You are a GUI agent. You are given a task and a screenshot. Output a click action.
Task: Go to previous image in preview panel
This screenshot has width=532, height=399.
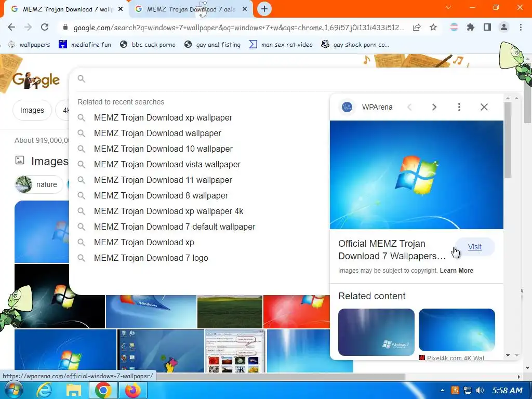pyautogui.click(x=409, y=107)
